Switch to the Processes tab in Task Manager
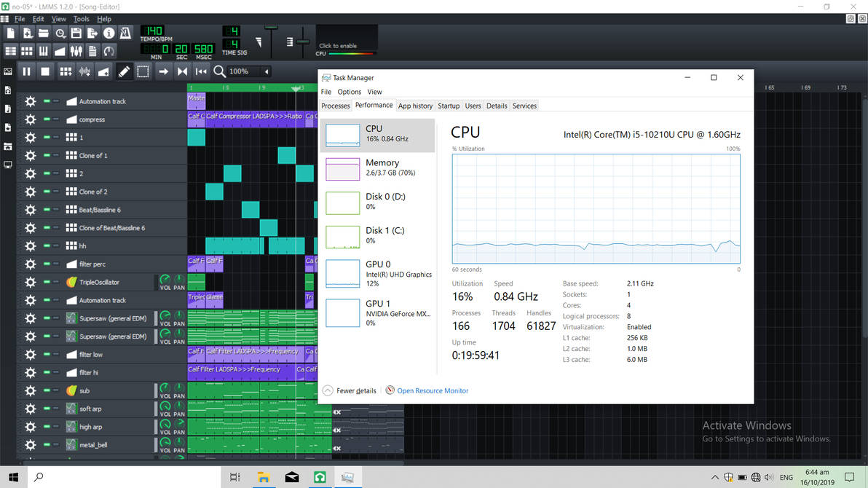Screen dimensions: 868x488 pos(336,106)
